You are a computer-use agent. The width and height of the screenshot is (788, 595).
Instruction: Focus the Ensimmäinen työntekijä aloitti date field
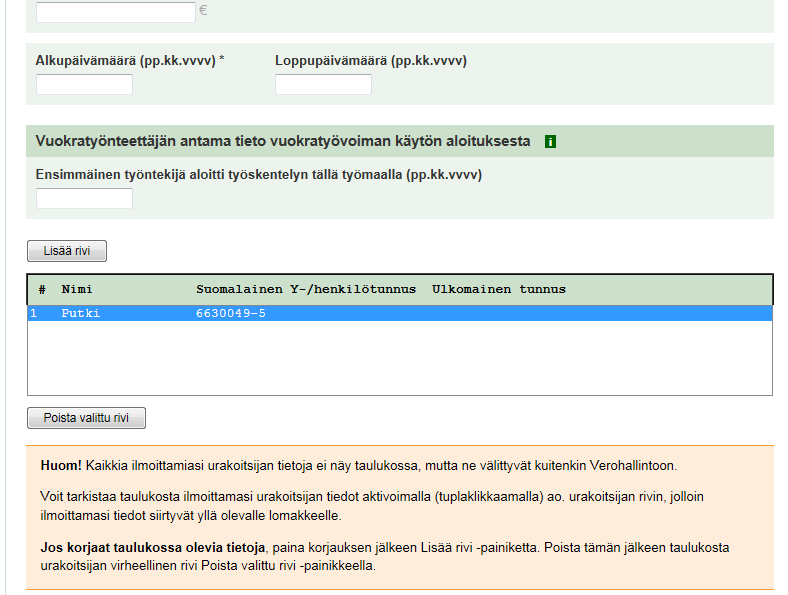pos(84,199)
